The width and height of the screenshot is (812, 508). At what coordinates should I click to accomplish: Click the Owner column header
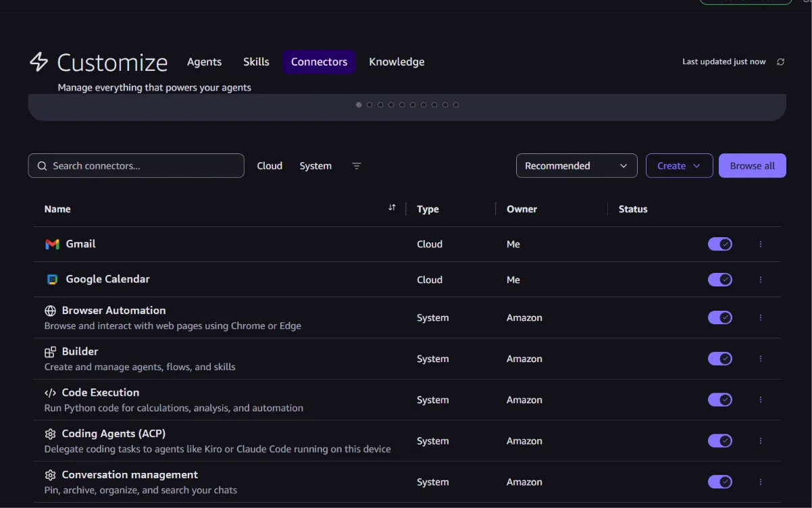point(522,209)
